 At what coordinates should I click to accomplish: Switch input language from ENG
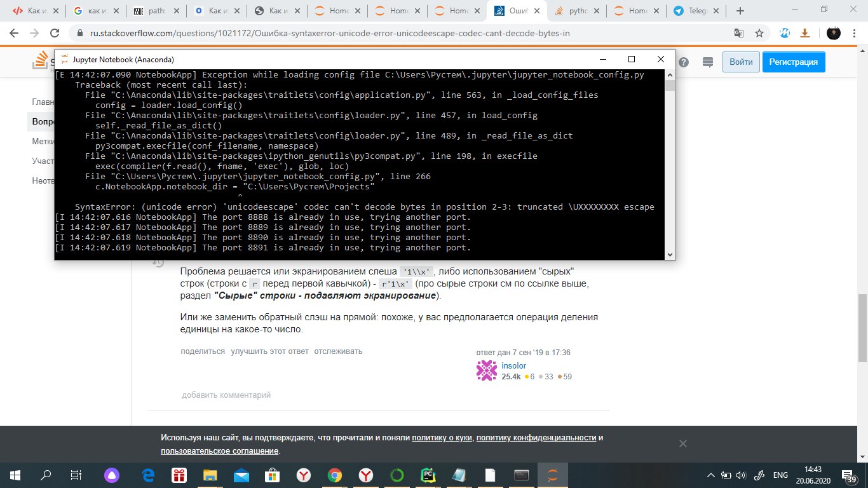click(780, 475)
